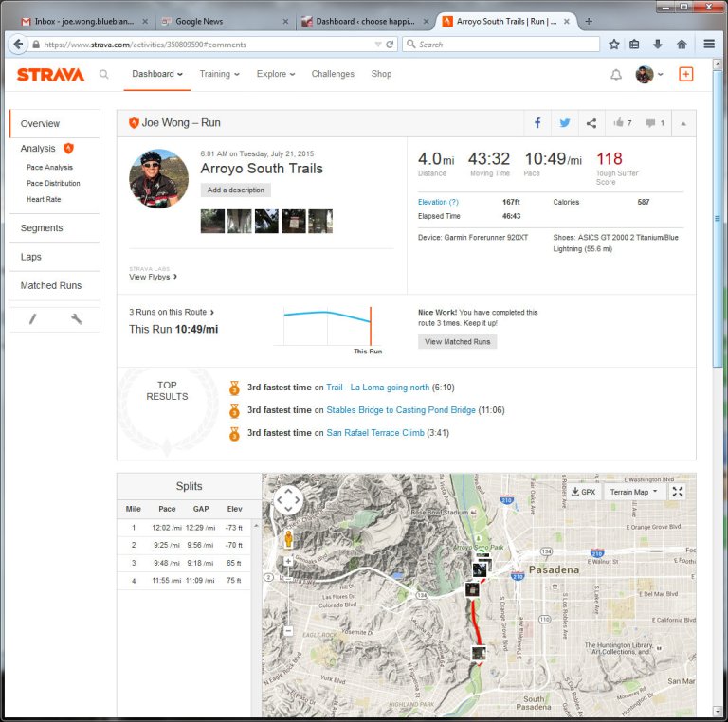
Task: Click the browser back arrow
Action: pyautogui.click(x=18, y=45)
